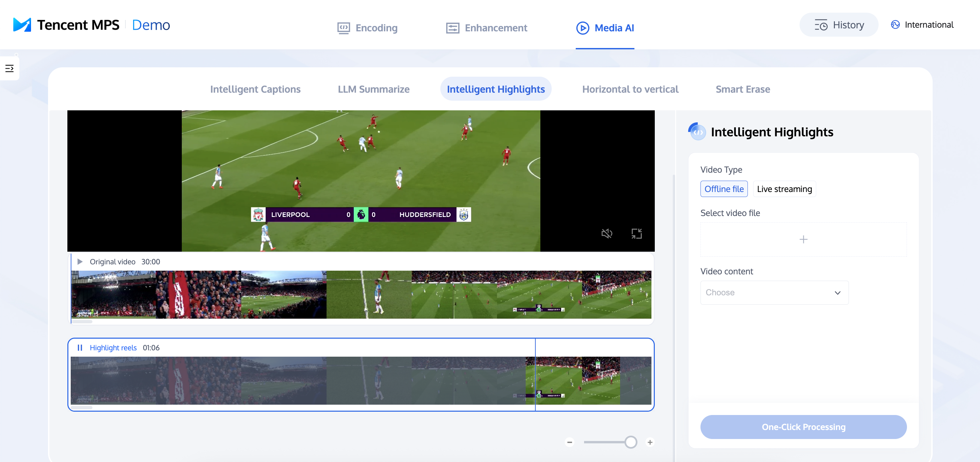This screenshot has height=462, width=980.
Task: Select the first crowd thumbnail in Original video strip
Action: click(113, 294)
